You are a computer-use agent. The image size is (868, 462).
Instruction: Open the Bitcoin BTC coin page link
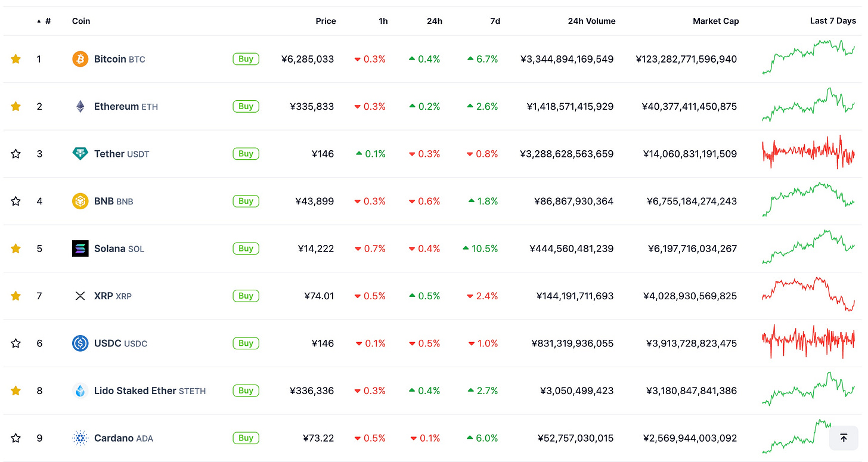click(x=120, y=59)
